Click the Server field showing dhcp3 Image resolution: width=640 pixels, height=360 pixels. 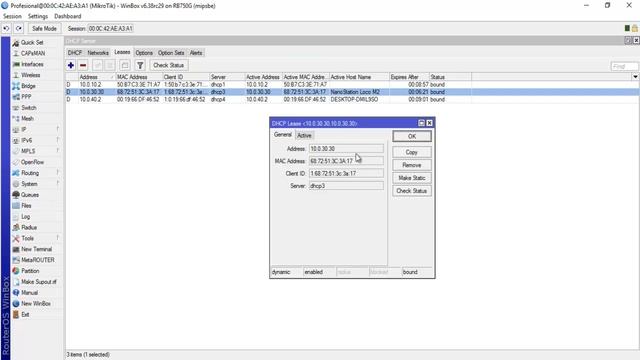pos(346,186)
